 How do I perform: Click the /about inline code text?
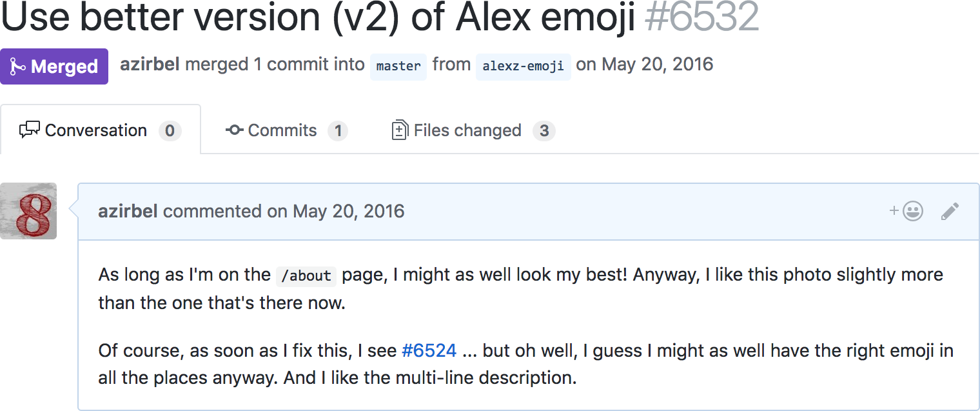click(x=306, y=276)
